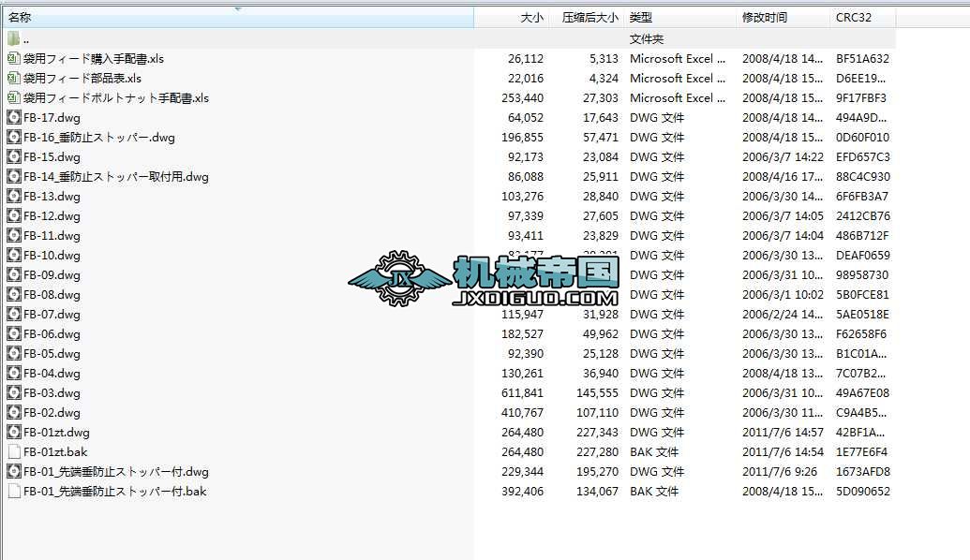Select file name FB-01_先端垂防止ストッパー付.dwg

click(116, 472)
